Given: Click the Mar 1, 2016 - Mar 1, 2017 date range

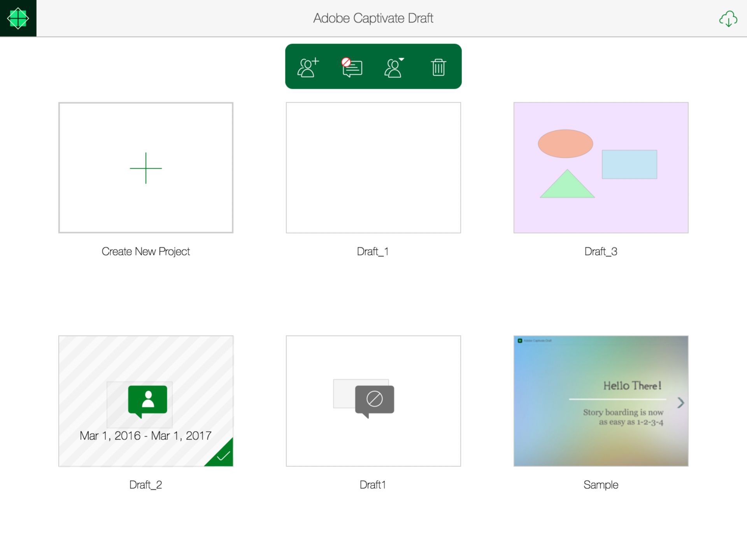Looking at the screenshot, I should [146, 436].
